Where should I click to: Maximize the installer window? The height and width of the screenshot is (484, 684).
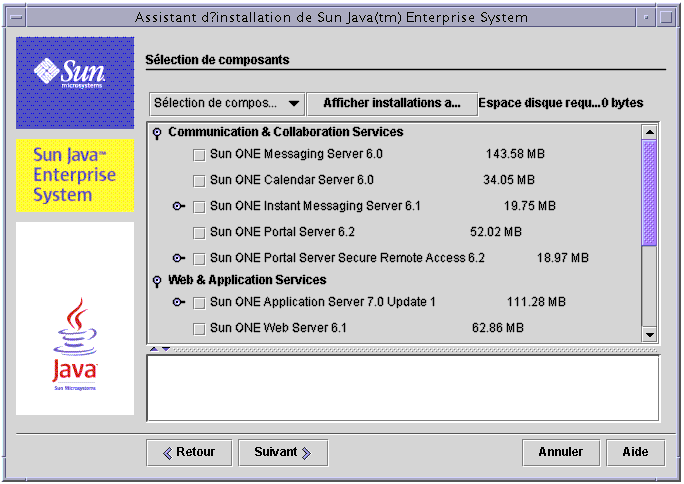click(666, 17)
